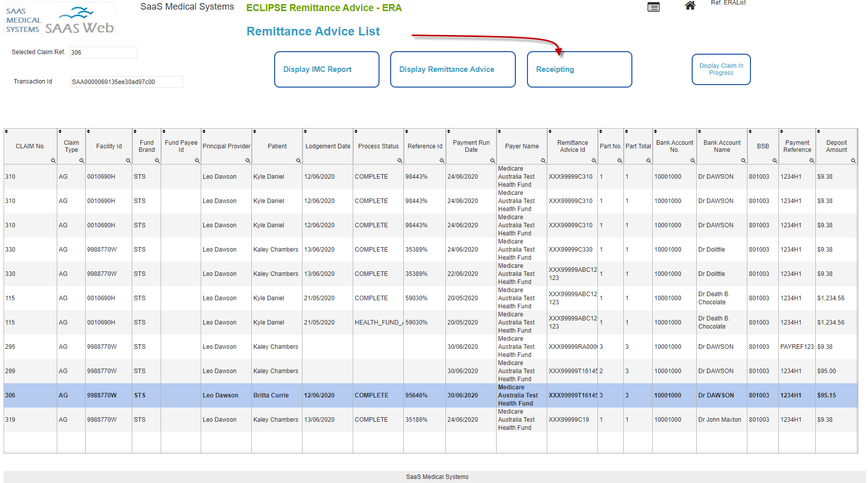Sort by CLAIM No. using sort arrows
Image resolution: width=868 pixels, height=483 pixels.
point(6,132)
